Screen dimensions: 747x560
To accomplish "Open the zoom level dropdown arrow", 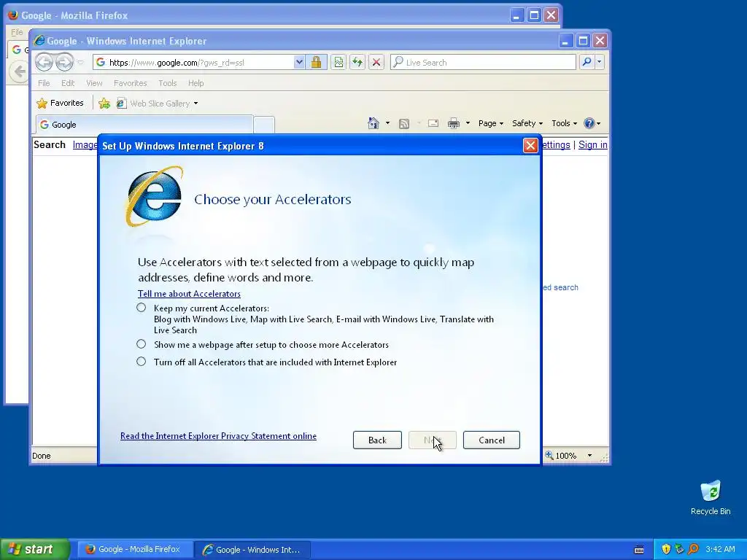I will (x=589, y=456).
